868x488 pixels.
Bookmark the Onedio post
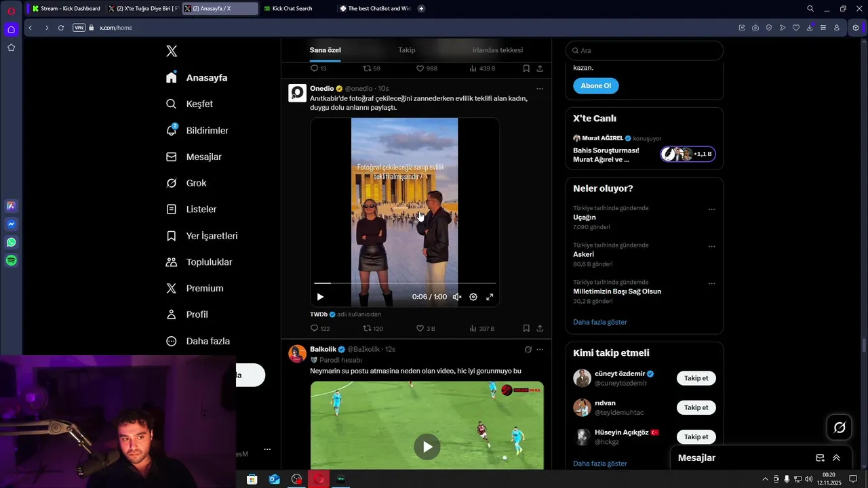point(526,328)
